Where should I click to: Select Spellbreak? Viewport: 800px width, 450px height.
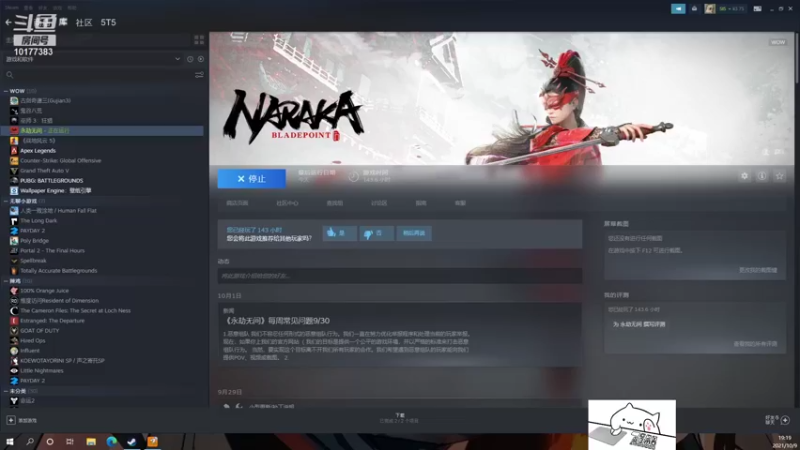[x=33, y=261]
